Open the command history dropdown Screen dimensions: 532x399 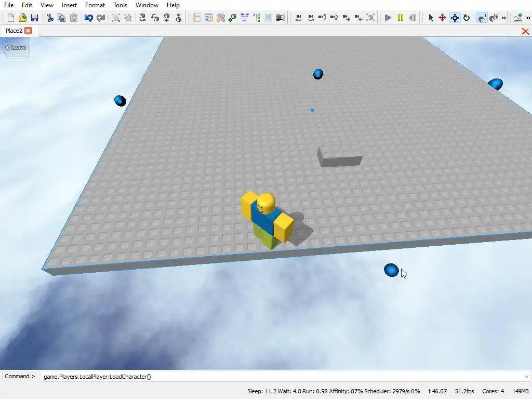[526, 376]
